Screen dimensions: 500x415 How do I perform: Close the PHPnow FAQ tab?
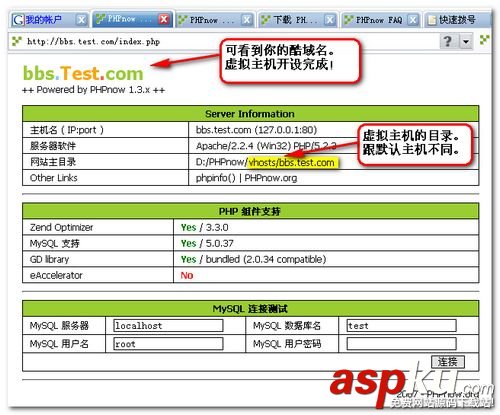point(413,20)
